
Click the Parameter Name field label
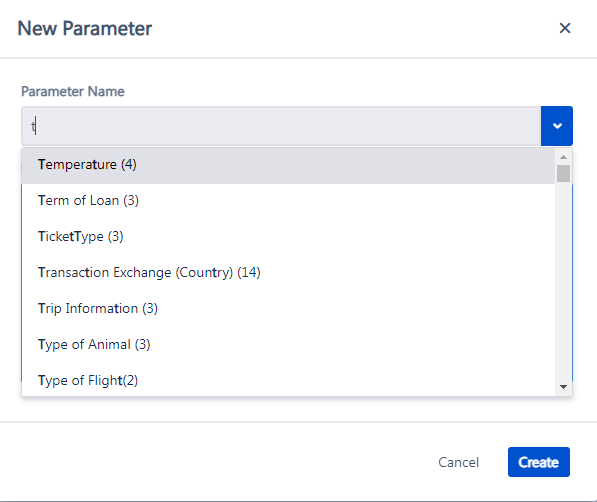click(x=73, y=91)
